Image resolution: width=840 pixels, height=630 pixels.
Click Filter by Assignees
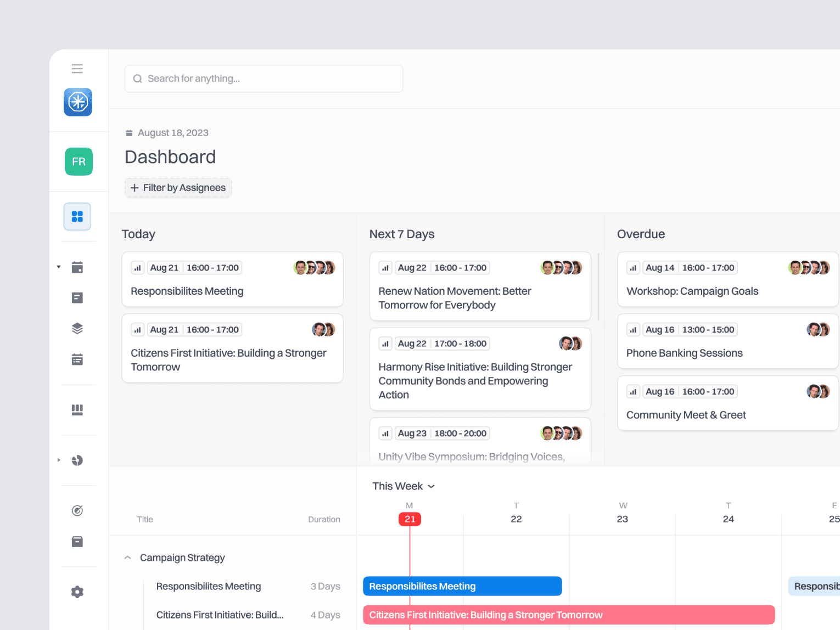(x=178, y=187)
